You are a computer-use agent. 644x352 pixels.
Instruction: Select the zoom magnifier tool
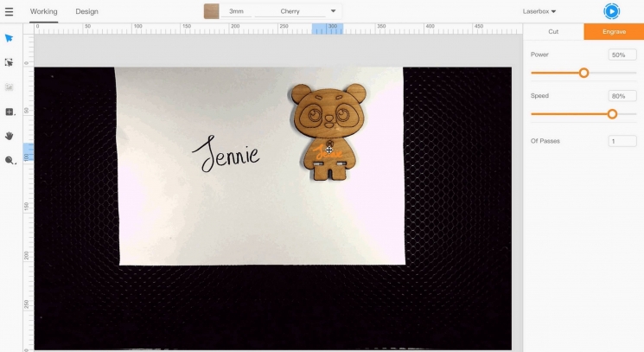point(10,160)
